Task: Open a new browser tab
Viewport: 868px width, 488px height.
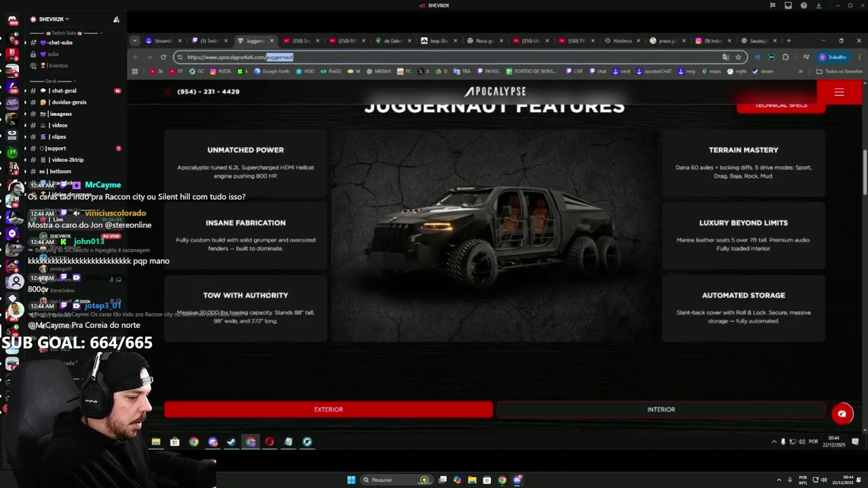Action: 788,41
